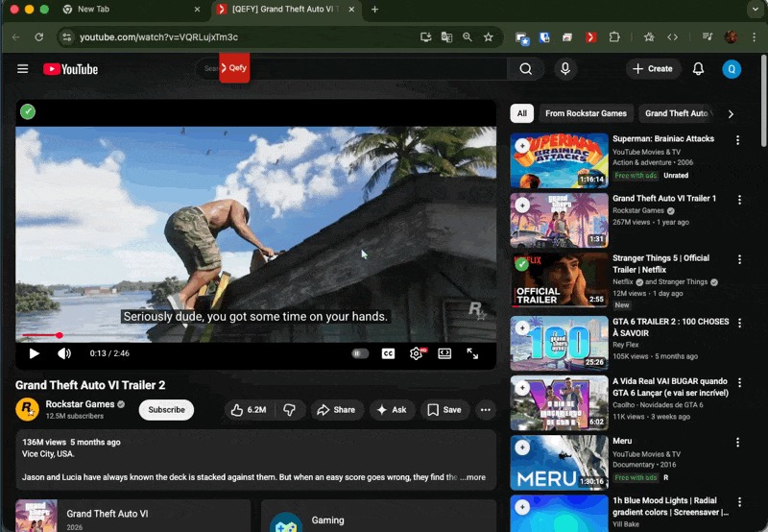
Task: Open more actions ellipsis below video
Action: (x=486, y=410)
